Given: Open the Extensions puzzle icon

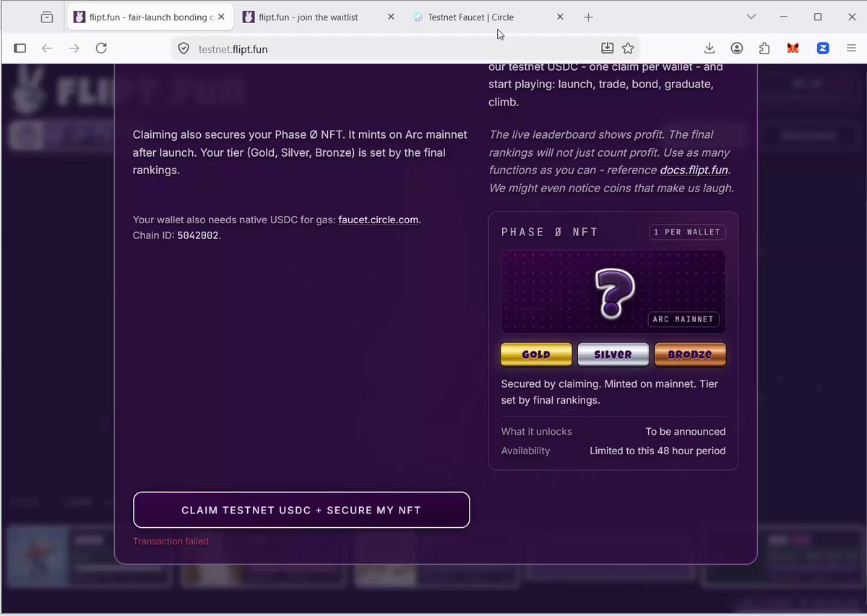Looking at the screenshot, I should (x=764, y=48).
